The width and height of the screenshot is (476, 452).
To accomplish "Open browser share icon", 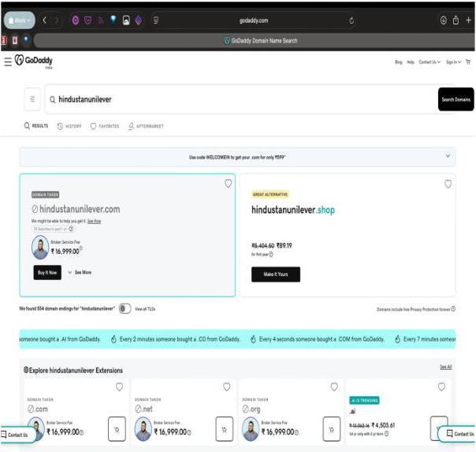I will [456, 21].
